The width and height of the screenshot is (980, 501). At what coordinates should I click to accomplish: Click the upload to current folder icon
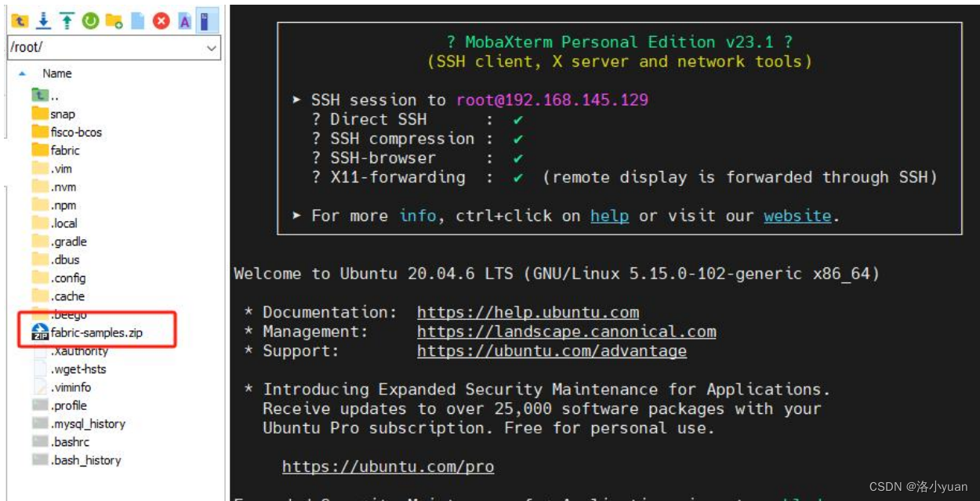[67, 21]
